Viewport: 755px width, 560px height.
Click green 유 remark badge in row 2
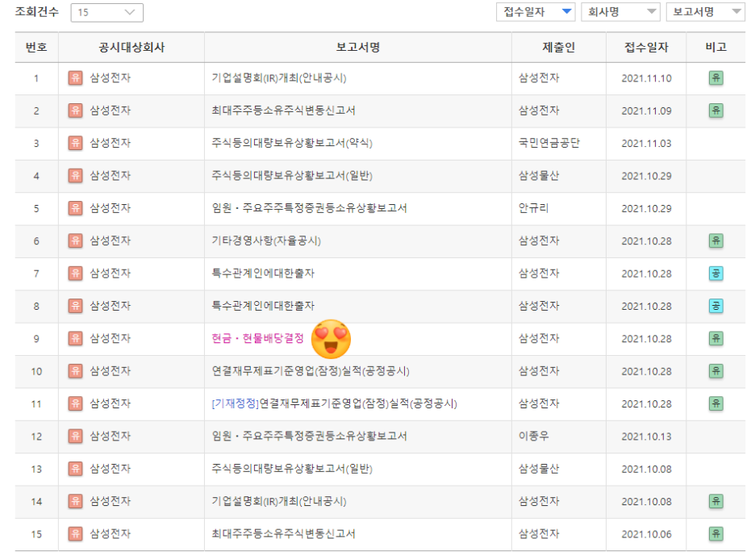click(x=716, y=111)
